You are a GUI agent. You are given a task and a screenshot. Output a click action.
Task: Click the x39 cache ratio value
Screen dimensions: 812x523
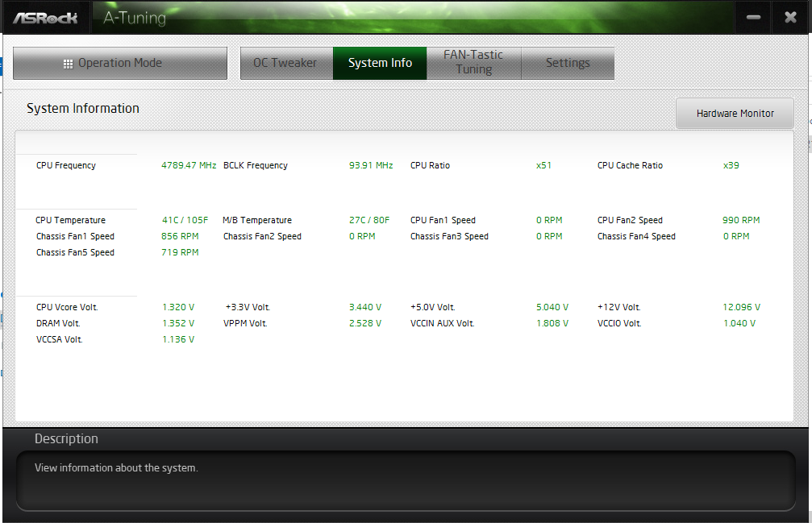[x=731, y=165]
